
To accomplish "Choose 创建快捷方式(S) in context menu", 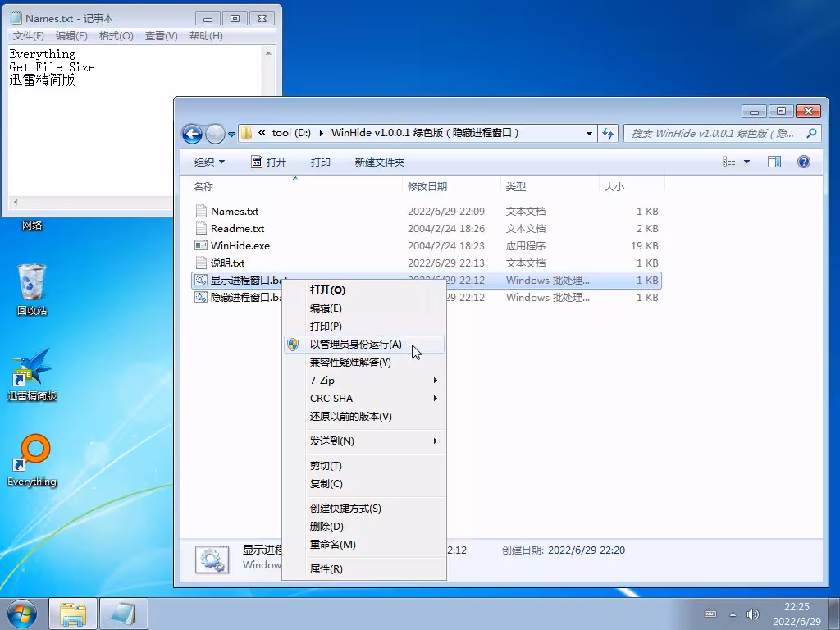I will [364, 508].
